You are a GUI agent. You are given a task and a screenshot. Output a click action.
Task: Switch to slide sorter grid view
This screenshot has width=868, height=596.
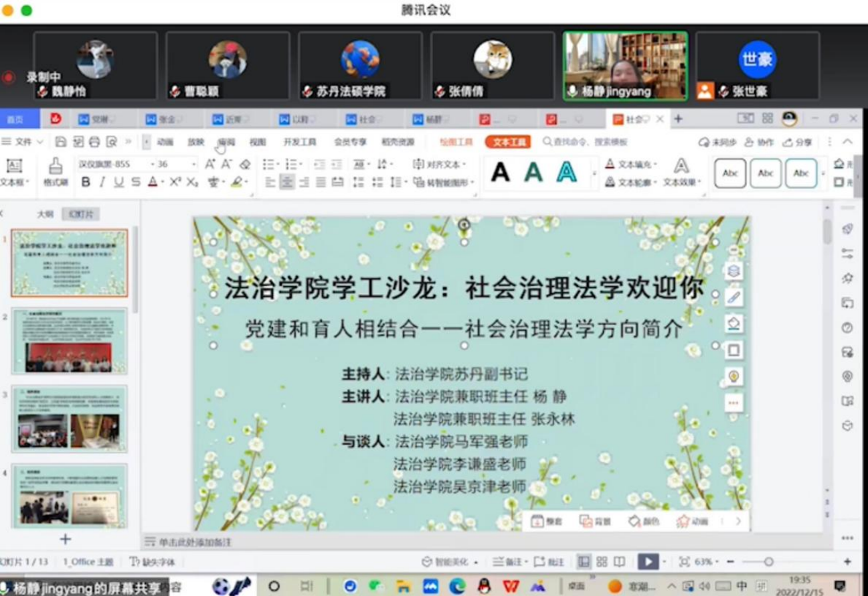coord(602,562)
